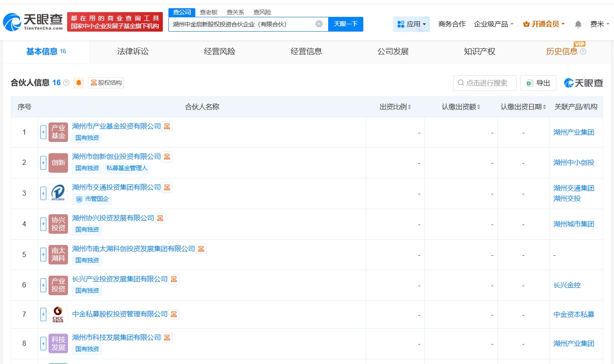The image size is (614, 364).
Task: Open the 企业级产品 dropdown
Action: tap(493, 24)
